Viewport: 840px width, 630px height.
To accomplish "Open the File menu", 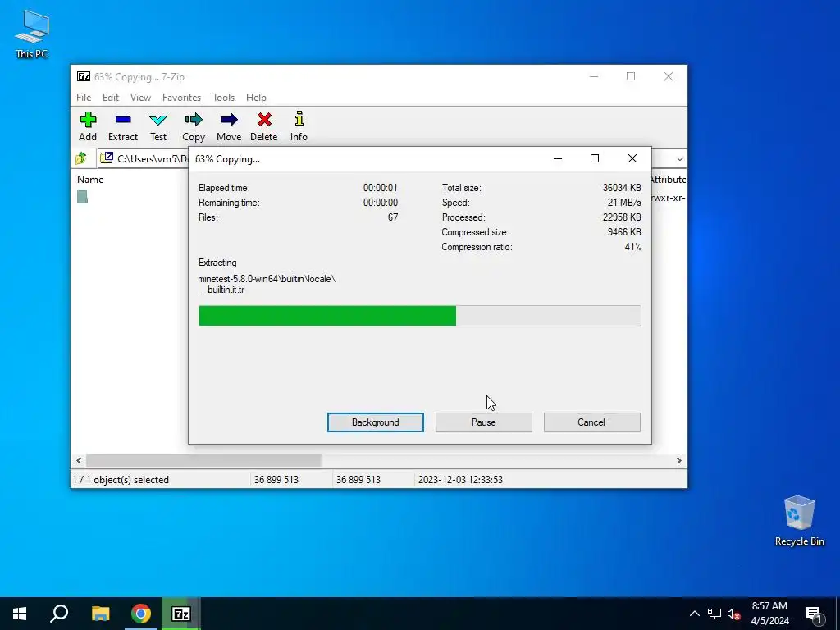I will [x=84, y=98].
